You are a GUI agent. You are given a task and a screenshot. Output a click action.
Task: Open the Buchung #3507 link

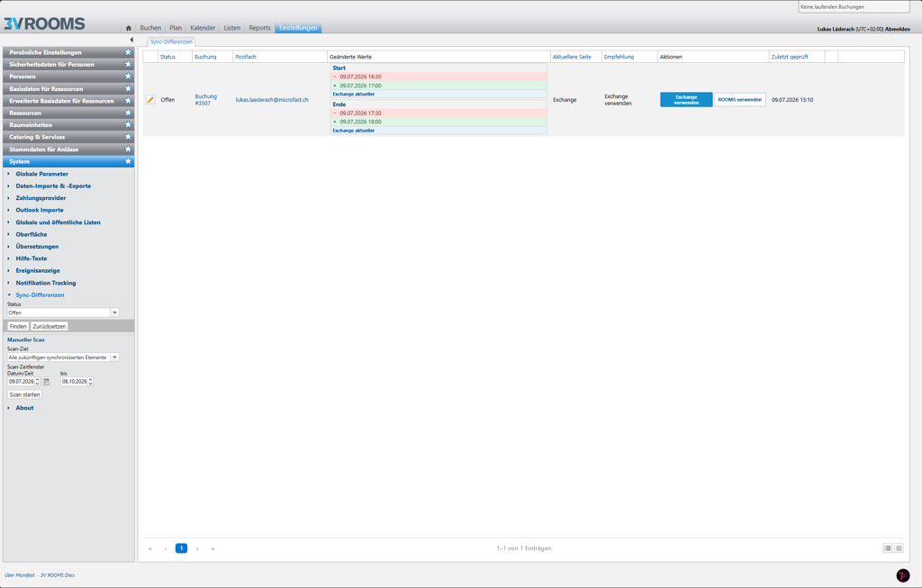point(206,100)
